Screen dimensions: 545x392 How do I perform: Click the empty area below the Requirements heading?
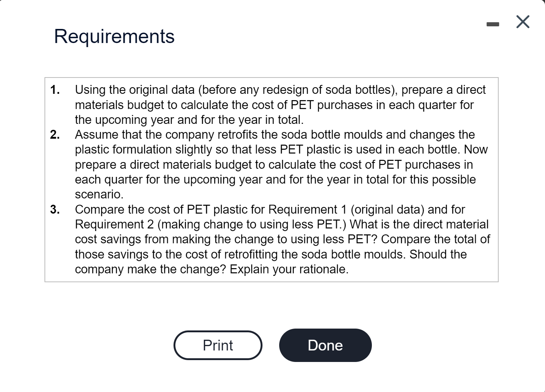click(260, 61)
